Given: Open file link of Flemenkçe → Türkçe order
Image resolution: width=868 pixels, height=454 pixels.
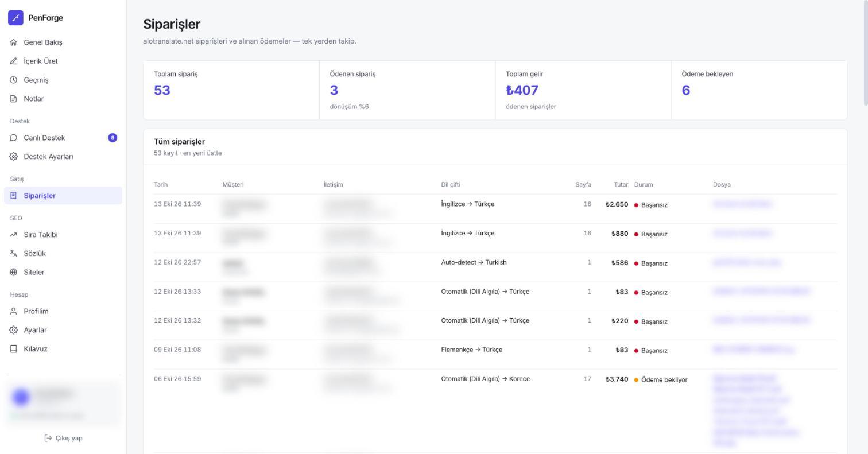Looking at the screenshot, I should click(x=753, y=349).
